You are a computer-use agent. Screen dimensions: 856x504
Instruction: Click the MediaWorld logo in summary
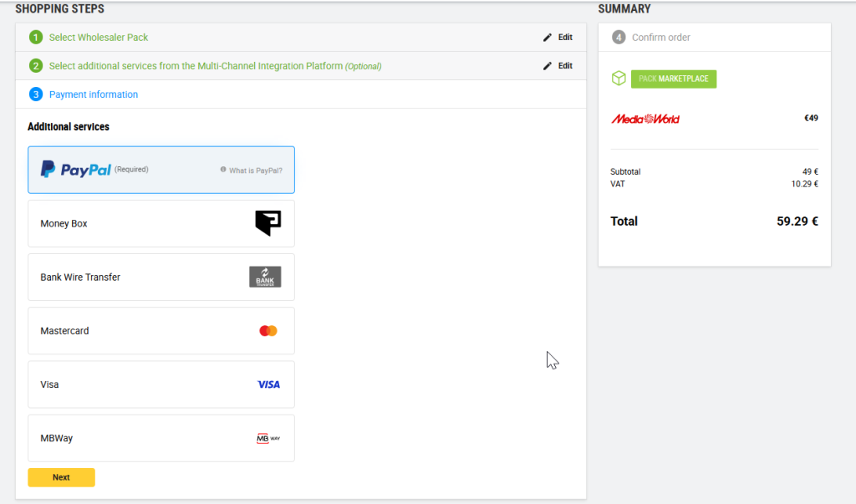coord(645,119)
